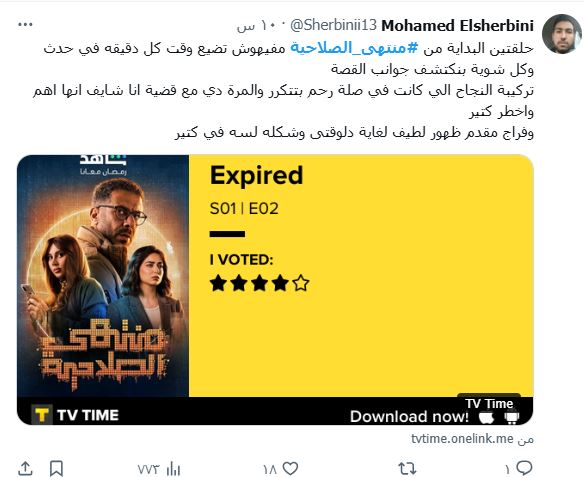Click the Expired show poster image
The image size is (584, 477).
coord(103,276)
